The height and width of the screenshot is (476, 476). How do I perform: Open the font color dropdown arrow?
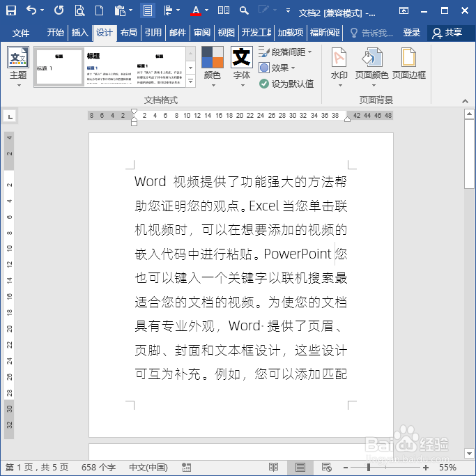207,10
